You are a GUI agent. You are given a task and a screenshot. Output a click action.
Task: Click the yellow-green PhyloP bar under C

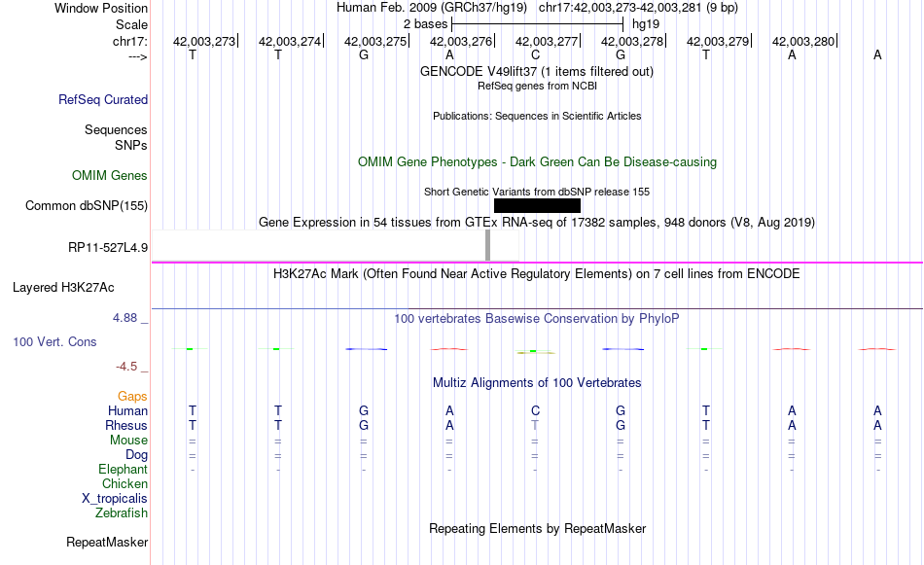tap(535, 352)
